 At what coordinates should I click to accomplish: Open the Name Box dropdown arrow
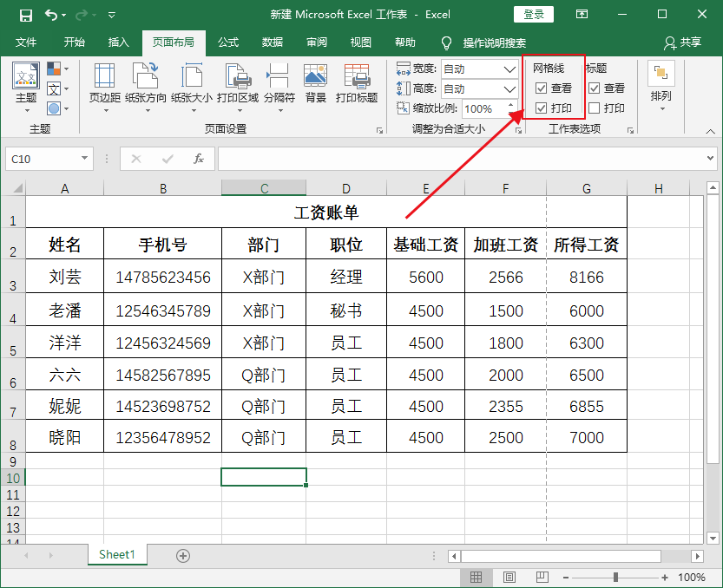coord(85,159)
